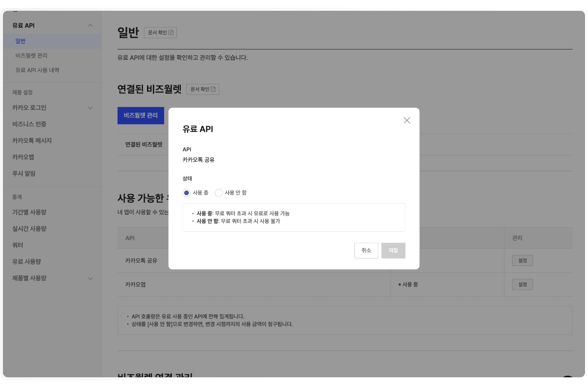Image resolution: width=588 pixels, height=392 pixels.
Task: Select the 사용 중 radio button
Action: [187, 193]
